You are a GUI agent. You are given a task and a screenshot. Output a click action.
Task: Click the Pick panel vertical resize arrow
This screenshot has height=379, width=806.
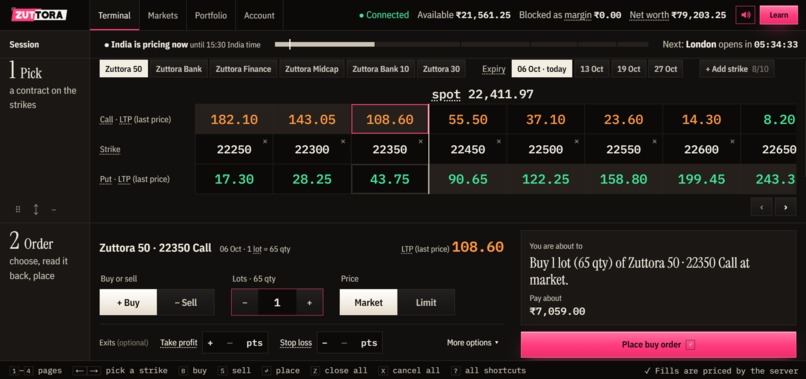(36, 209)
